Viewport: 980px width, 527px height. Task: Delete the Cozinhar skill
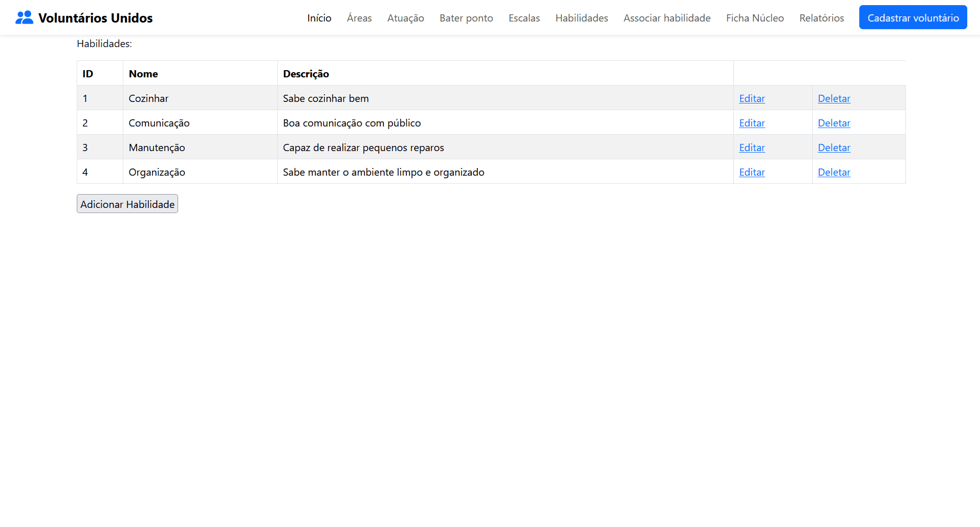click(x=834, y=98)
